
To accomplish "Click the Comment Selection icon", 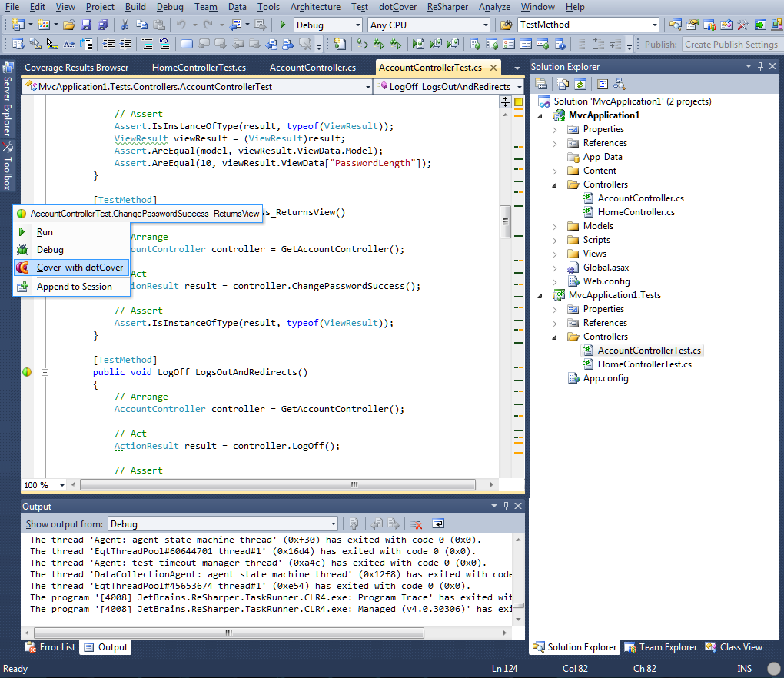I will tap(148, 44).
